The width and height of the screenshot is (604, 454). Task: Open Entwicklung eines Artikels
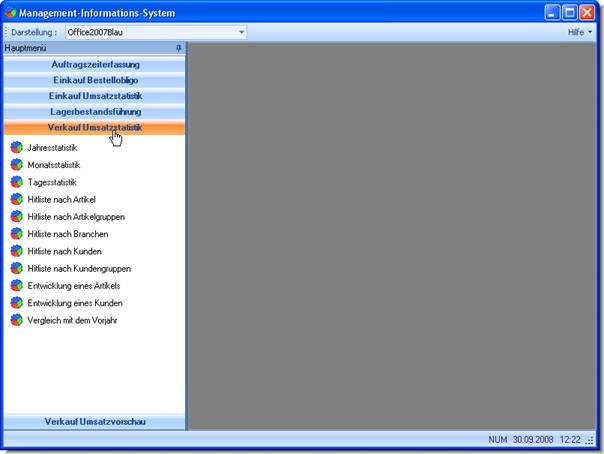(74, 286)
